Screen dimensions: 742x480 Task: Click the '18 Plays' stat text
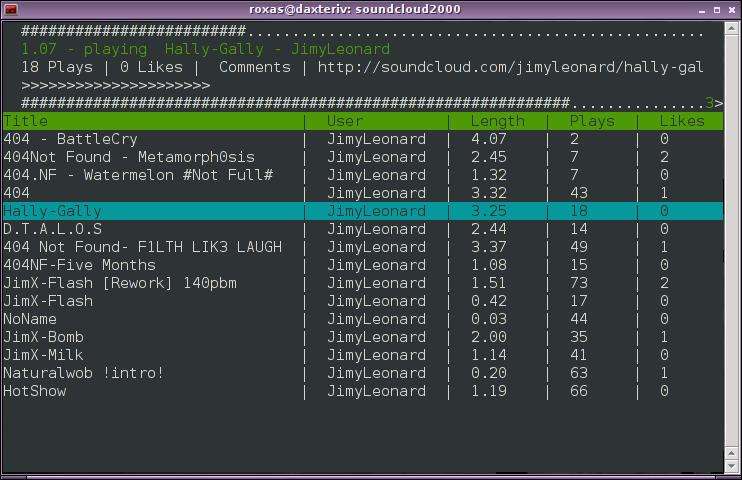pos(57,67)
